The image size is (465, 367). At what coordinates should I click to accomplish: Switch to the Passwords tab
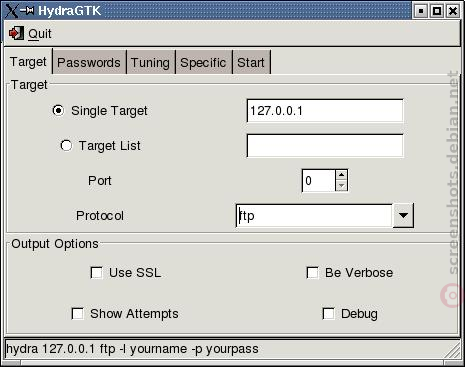click(x=89, y=62)
